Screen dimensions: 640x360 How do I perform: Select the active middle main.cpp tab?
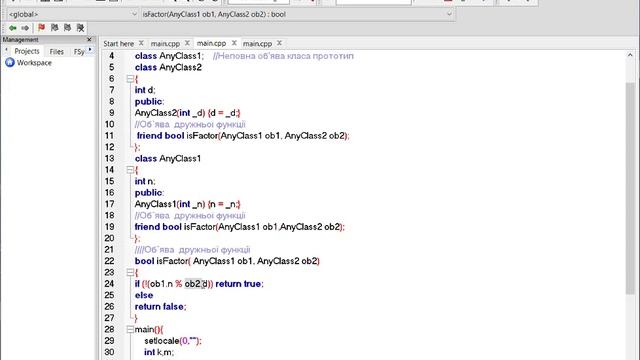[x=211, y=43]
